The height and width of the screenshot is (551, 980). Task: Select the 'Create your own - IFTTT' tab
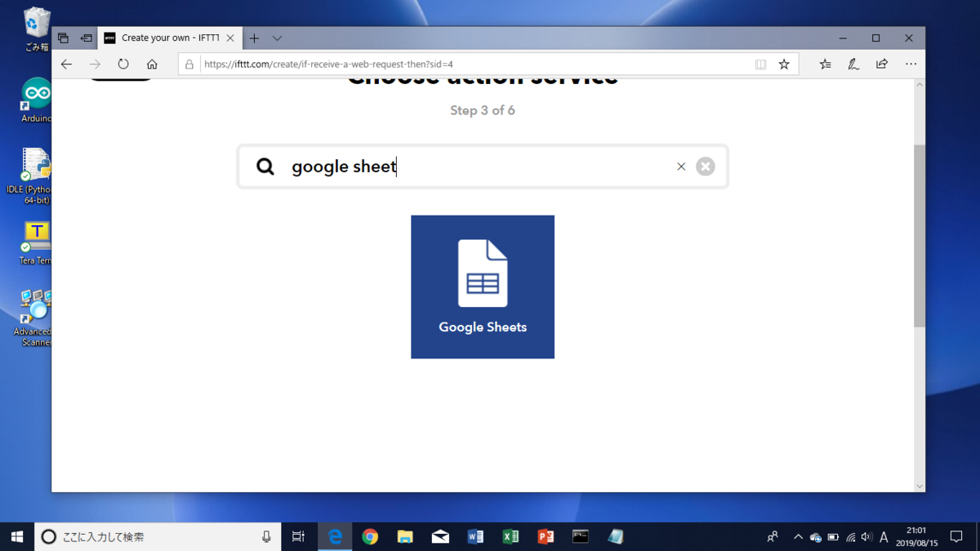[x=170, y=38]
